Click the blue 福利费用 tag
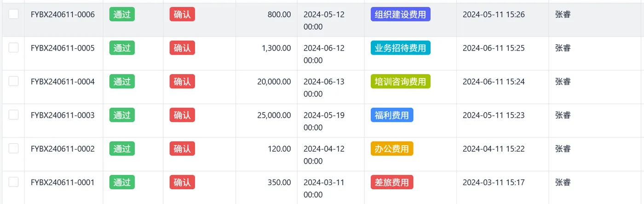Viewport: 644px width, 204px height. (x=391, y=115)
